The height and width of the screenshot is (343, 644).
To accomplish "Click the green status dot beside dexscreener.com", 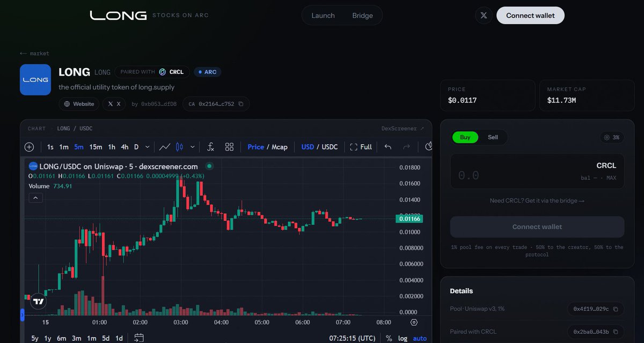I will click(209, 166).
